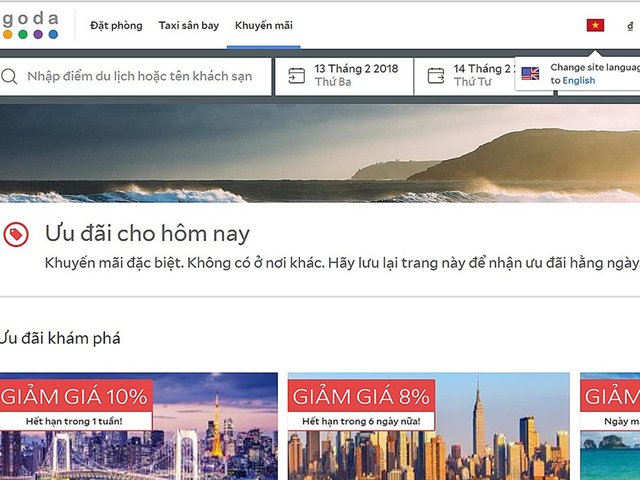The width and height of the screenshot is (640, 480).
Task: Open the Đặt phòng menu item
Action: pos(116,25)
